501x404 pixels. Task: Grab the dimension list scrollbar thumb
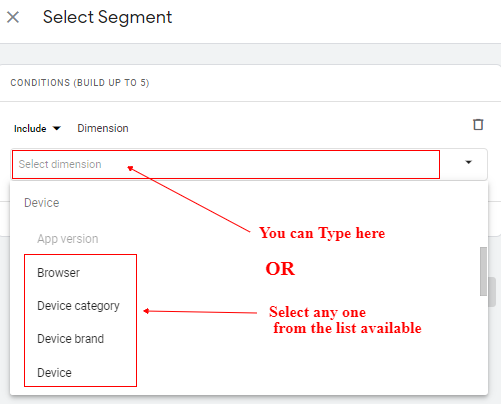[483, 271]
